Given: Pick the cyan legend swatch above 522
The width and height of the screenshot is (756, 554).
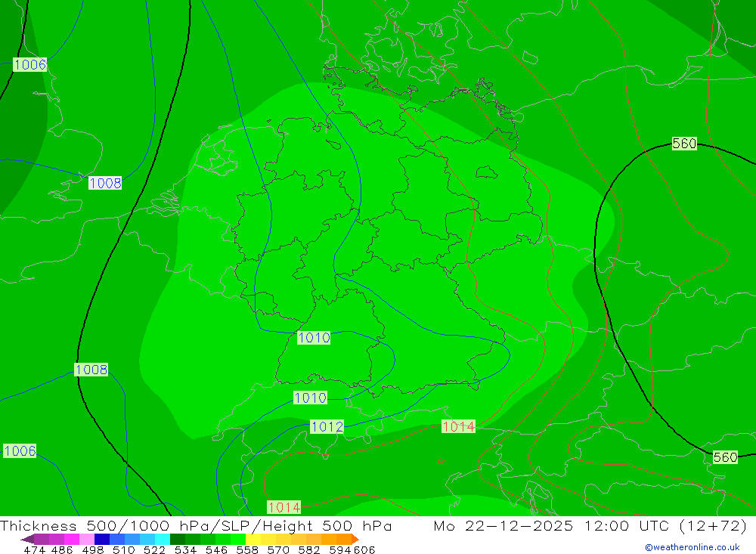Looking at the screenshot, I should 163,539.
